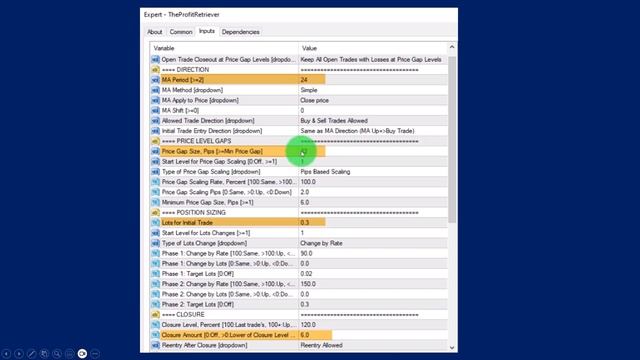
Task: Click icon beside Closure Level, Percent
Action: [155, 325]
